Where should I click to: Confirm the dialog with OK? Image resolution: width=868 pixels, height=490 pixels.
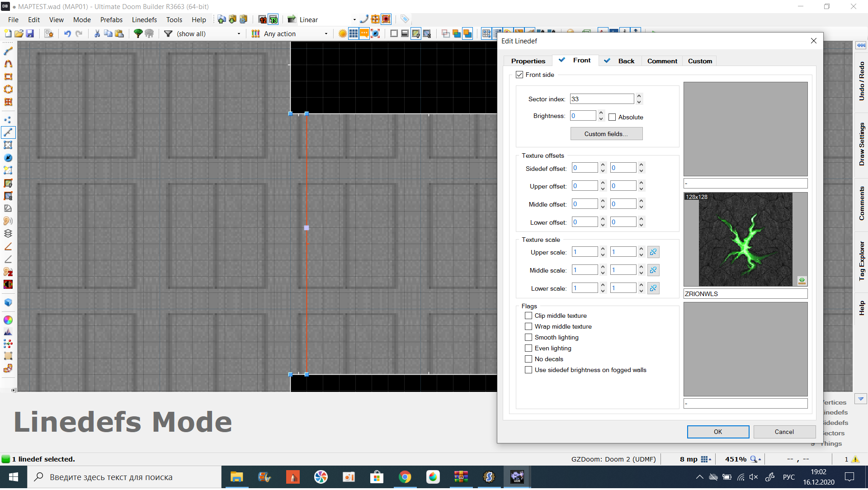point(718,432)
